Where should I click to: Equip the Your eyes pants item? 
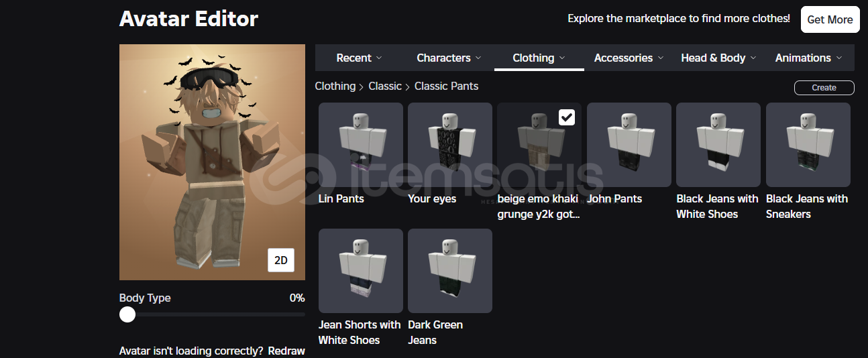[x=450, y=145]
